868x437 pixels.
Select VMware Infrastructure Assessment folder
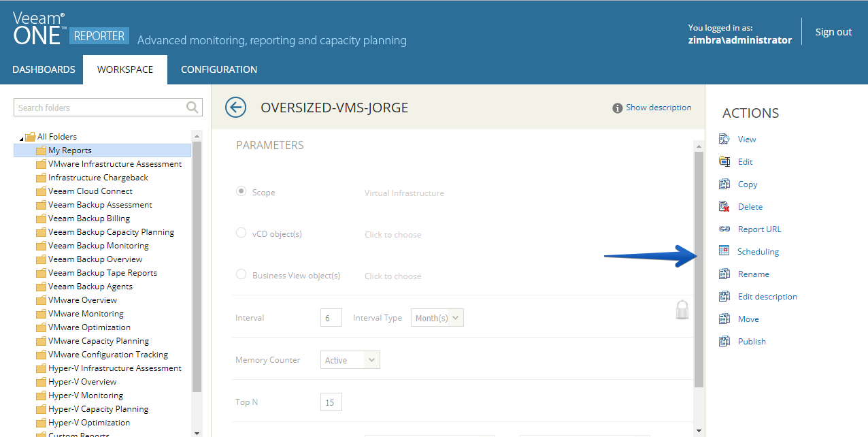(x=115, y=164)
